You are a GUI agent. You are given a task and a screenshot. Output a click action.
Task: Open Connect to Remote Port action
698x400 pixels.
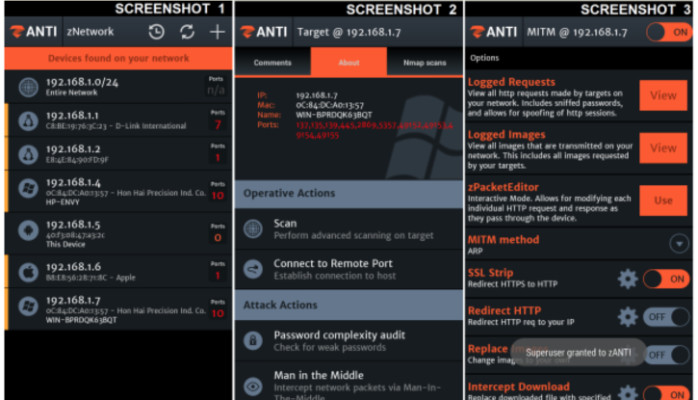click(349, 270)
